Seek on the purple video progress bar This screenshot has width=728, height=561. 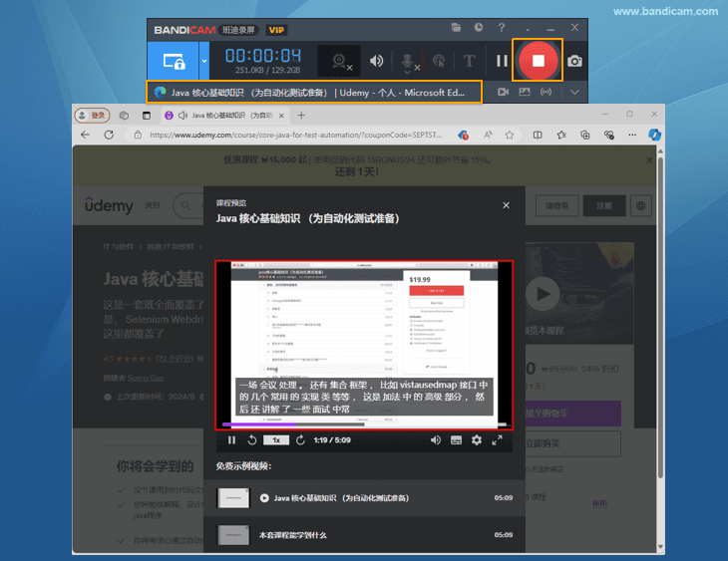click(364, 424)
